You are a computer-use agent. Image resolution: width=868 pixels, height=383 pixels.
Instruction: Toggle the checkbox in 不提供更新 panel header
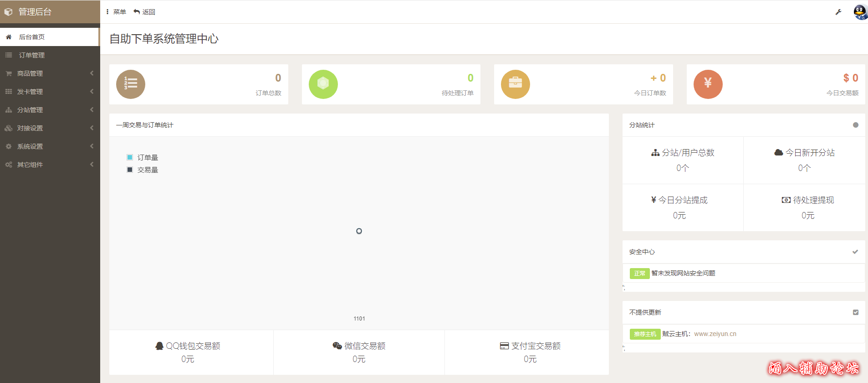tap(855, 312)
